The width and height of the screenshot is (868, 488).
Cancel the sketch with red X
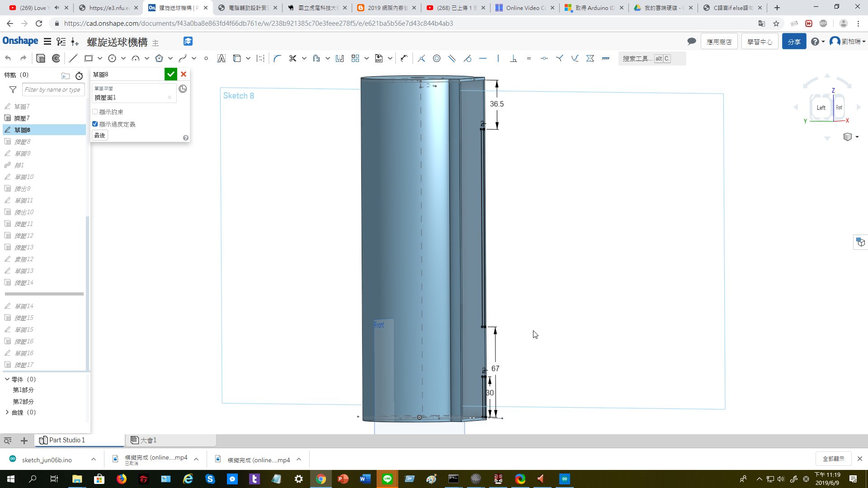184,74
